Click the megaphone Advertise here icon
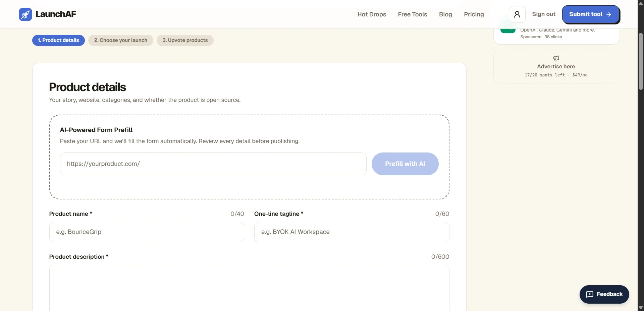644x311 pixels. (556, 58)
